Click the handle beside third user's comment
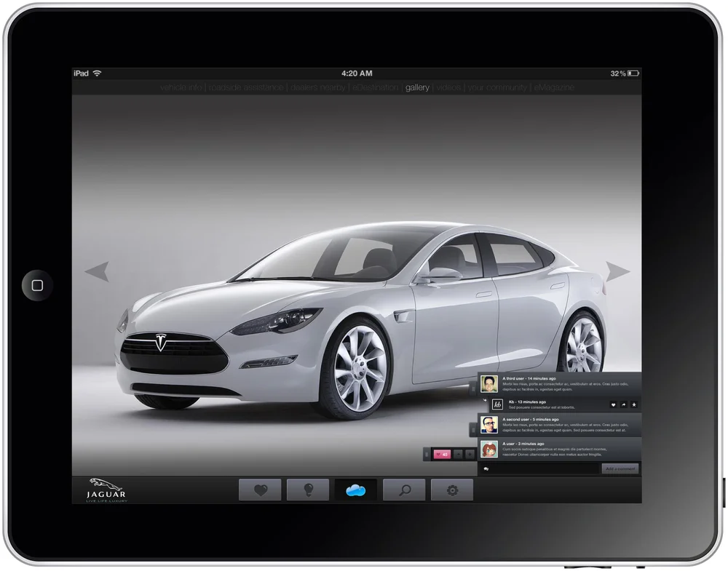The image size is (728, 571). pos(473,388)
